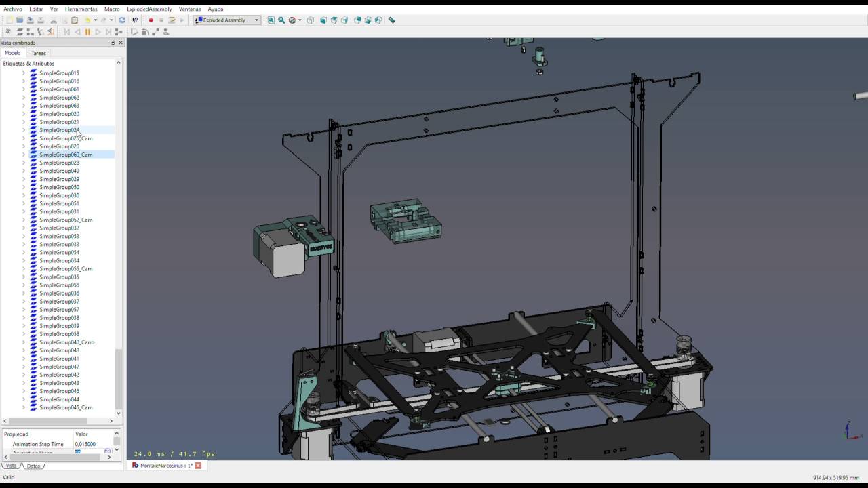Click the Fit Selection magnifier icon
Viewport: 868px width, 488px height.
281,20
